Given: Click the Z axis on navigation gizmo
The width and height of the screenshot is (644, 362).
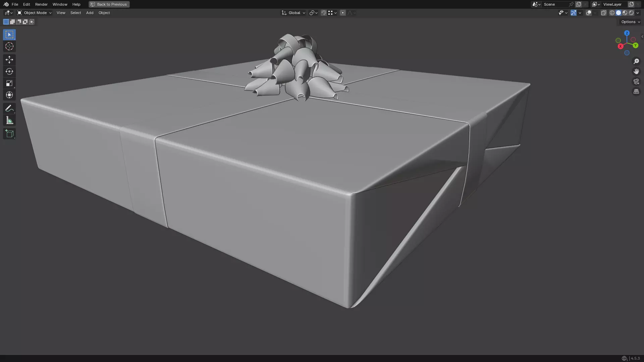Looking at the screenshot, I should [627, 33].
